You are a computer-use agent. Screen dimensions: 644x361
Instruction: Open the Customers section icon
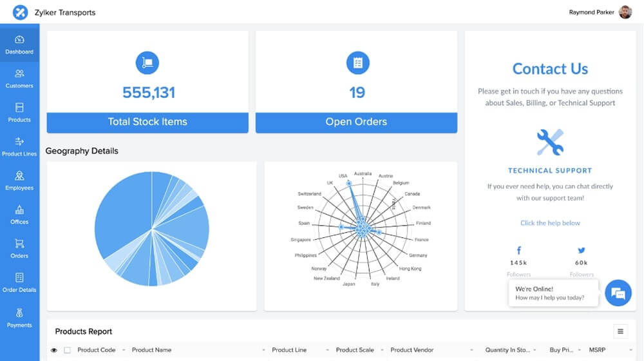pos(19,73)
